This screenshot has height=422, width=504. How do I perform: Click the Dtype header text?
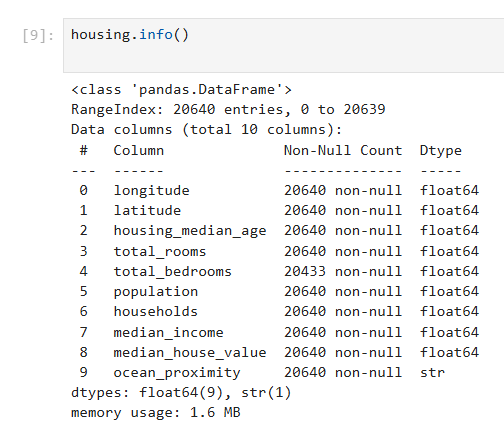pyautogui.click(x=441, y=151)
